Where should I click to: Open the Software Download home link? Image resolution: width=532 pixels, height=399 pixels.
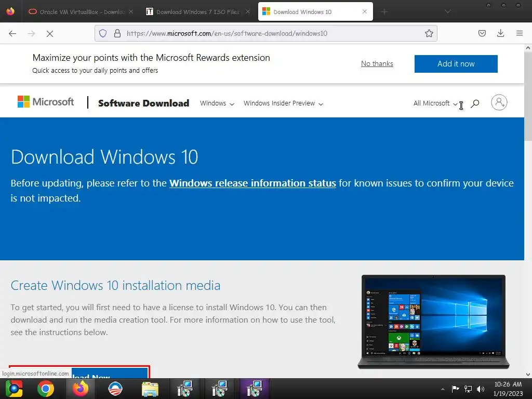click(143, 103)
